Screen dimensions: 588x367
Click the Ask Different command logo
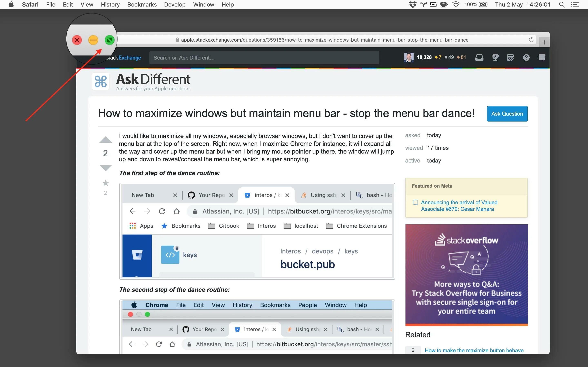101,81
